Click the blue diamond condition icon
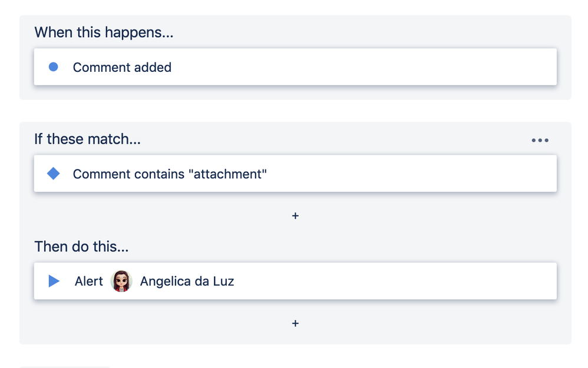This screenshot has height=368, width=588. (x=53, y=174)
